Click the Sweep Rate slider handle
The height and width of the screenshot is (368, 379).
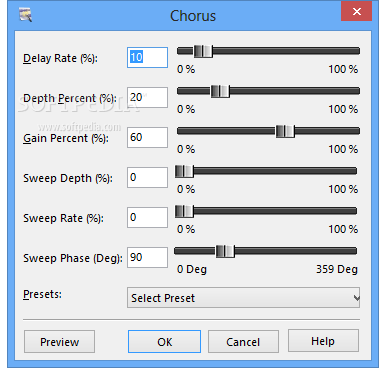[184, 211]
